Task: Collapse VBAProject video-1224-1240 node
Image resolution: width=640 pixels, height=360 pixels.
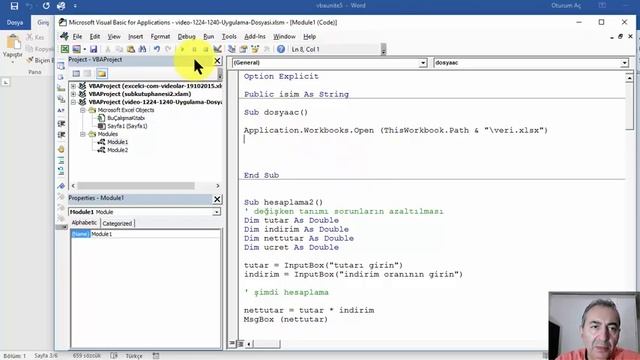Action: tap(73, 102)
